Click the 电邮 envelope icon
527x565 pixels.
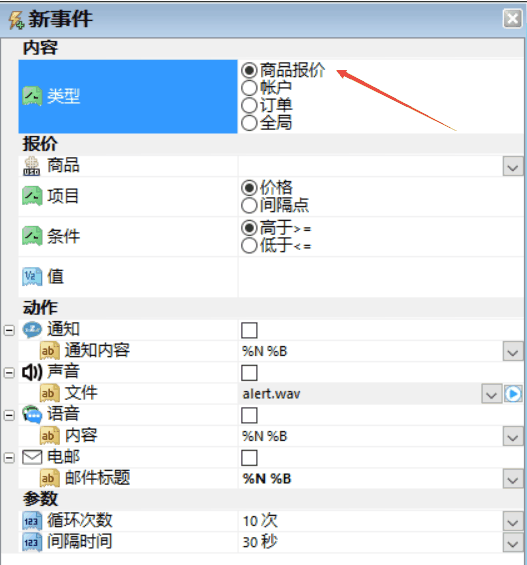(x=32, y=457)
